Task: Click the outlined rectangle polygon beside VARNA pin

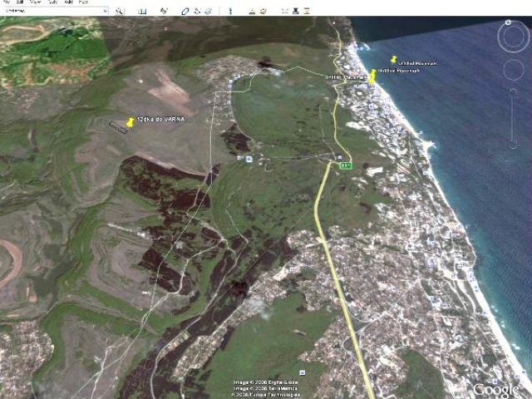Action: [x=118, y=127]
